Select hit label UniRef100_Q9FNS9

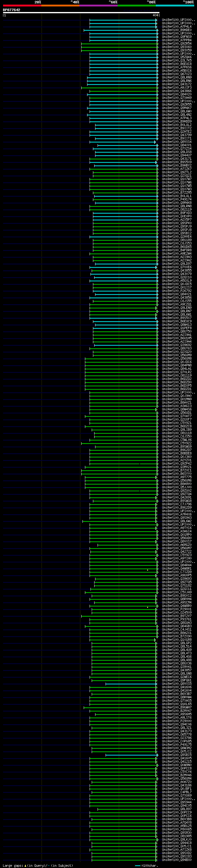coord(176,37)
